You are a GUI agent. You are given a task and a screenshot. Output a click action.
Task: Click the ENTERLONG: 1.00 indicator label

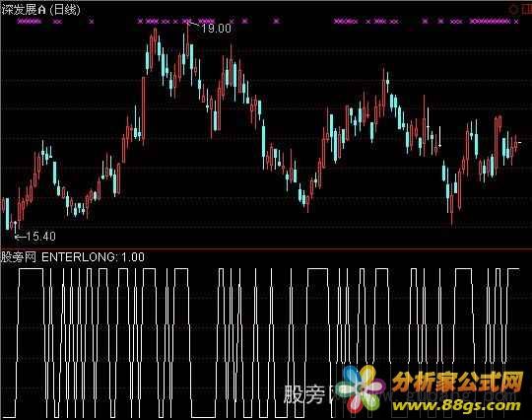93,257
